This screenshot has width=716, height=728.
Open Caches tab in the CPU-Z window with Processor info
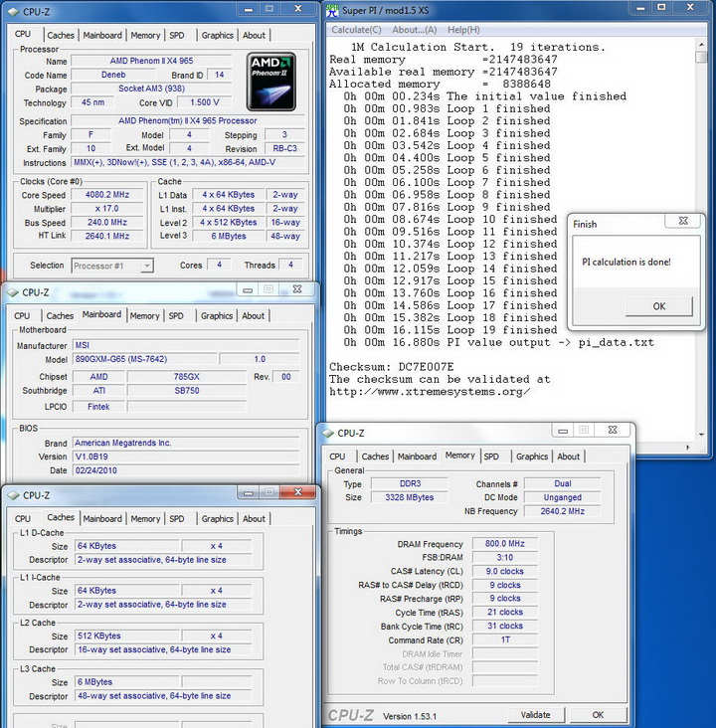61,35
